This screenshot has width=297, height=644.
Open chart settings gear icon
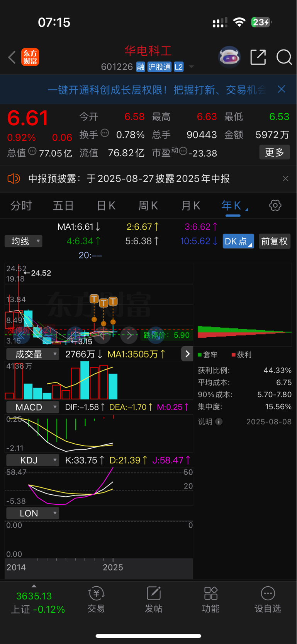(275, 205)
